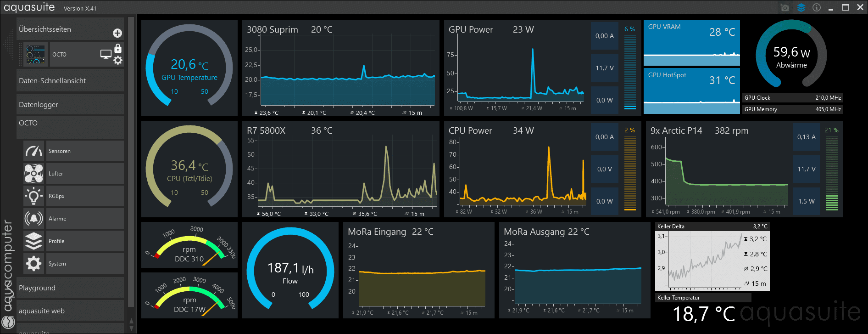Select the MoRa Eingang chart
Image resolution: width=868 pixels, height=334 pixels.
[419, 270]
